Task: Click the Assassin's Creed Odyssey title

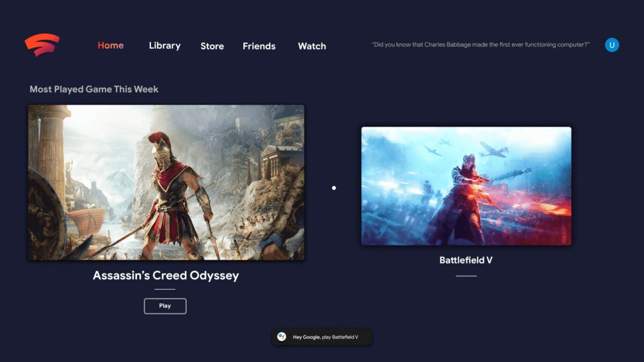Action: point(166,276)
